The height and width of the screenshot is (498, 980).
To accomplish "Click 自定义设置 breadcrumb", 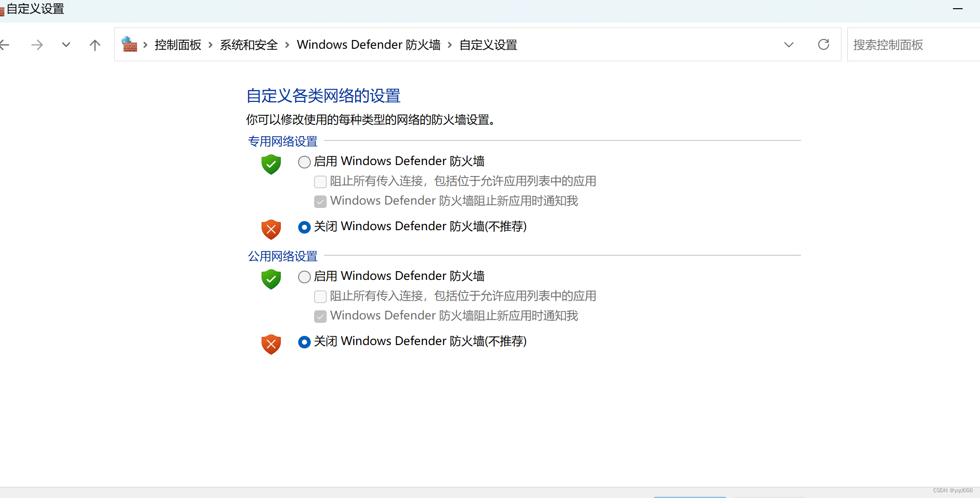I will [x=488, y=45].
